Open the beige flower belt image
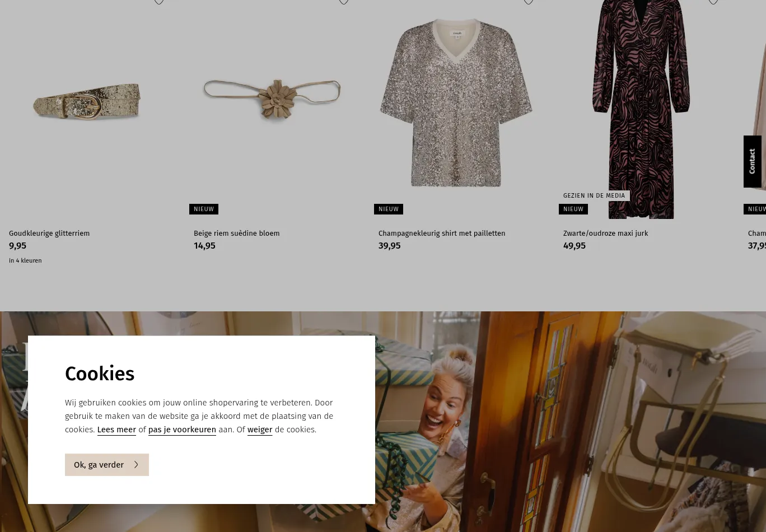Screen dimensions: 766x532 point(272,99)
